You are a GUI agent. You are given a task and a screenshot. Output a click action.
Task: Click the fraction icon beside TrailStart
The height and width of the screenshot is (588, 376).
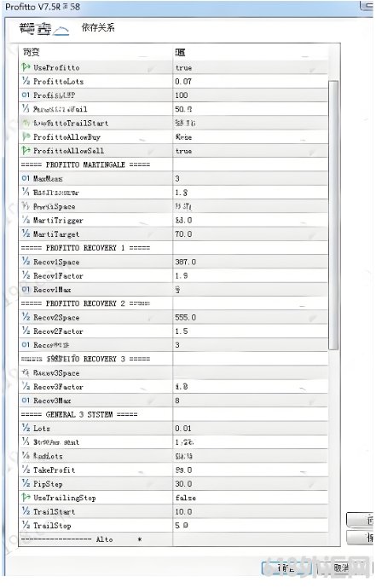coord(26,511)
